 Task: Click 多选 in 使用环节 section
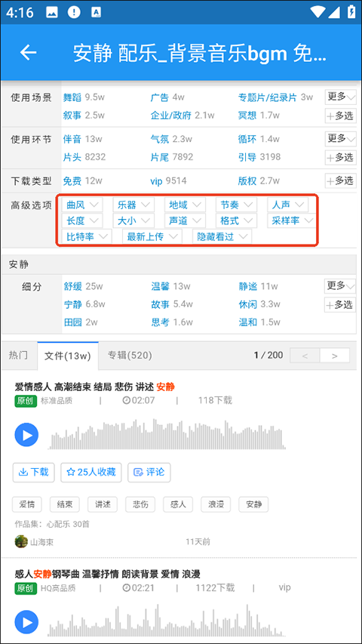pos(340,157)
